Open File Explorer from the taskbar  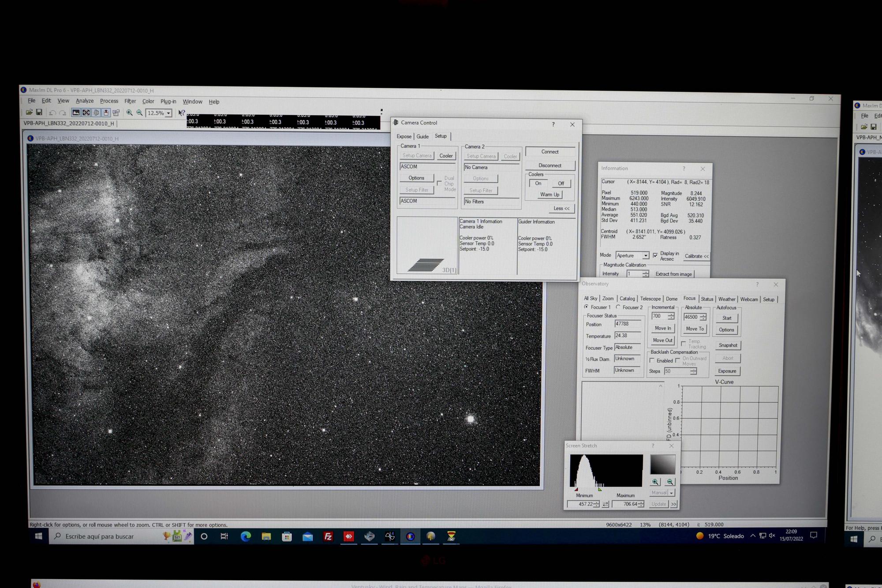266,536
